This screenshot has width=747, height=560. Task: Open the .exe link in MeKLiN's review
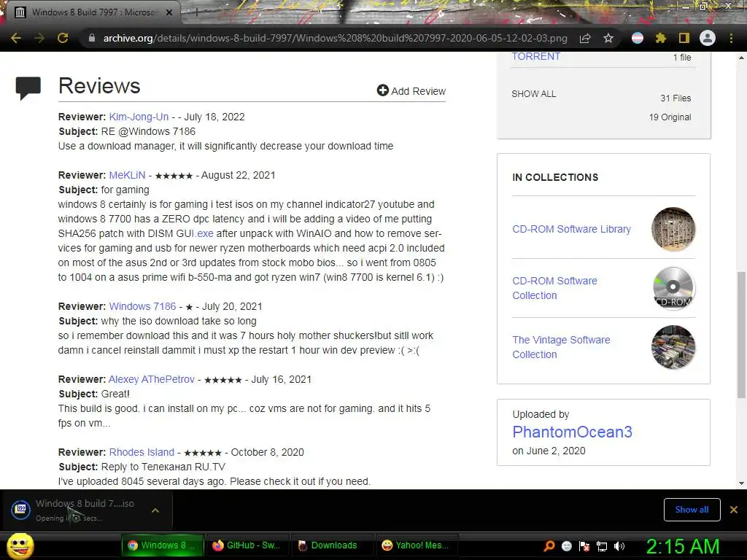click(x=204, y=233)
